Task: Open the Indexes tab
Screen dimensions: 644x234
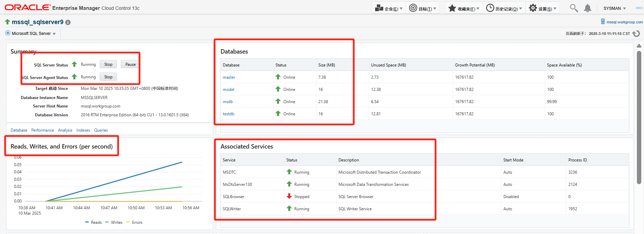Action: (83, 130)
